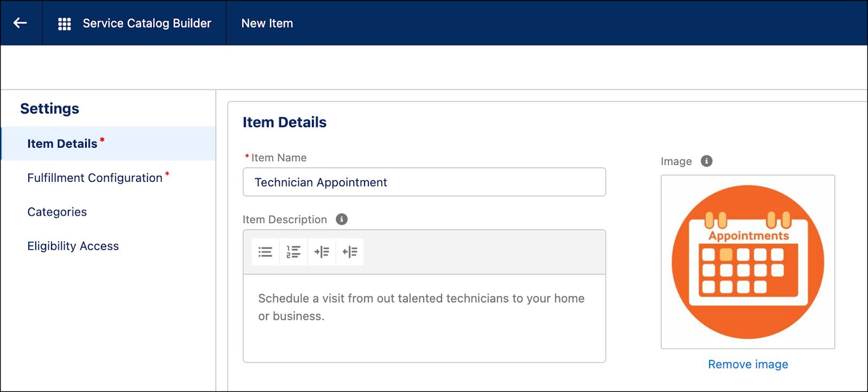
Task: Click the back arrow icon
Action: click(20, 23)
